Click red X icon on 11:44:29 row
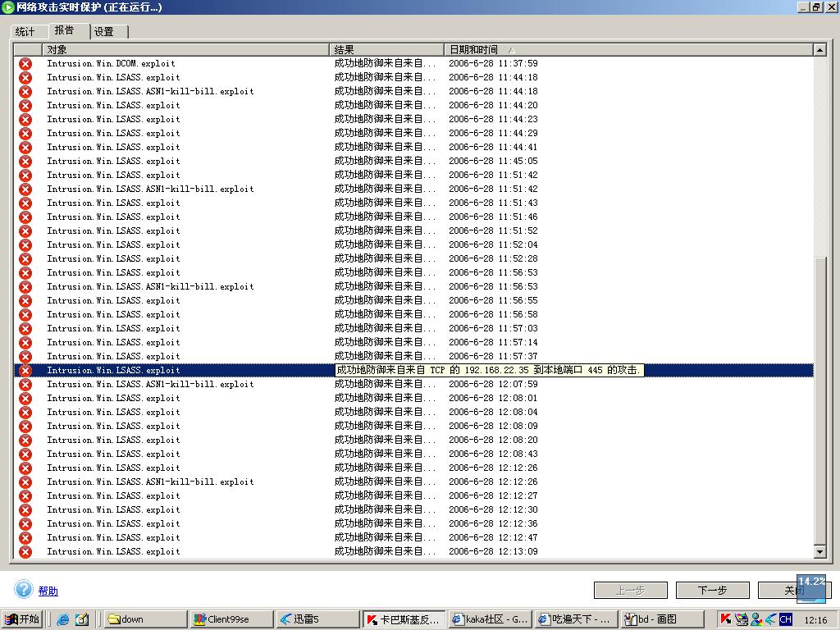The height and width of the screenshot is (630, 840). click(25, 134)
